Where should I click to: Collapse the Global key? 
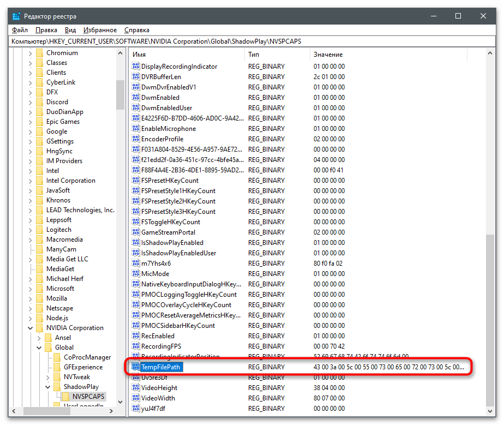click(x=39, y=348)
